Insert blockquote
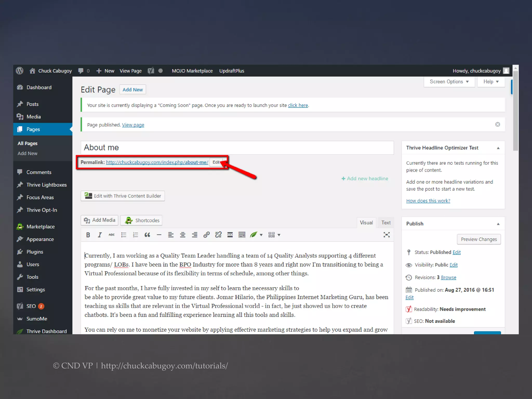Viewport: 532px width, 399px height. (147, 235)
